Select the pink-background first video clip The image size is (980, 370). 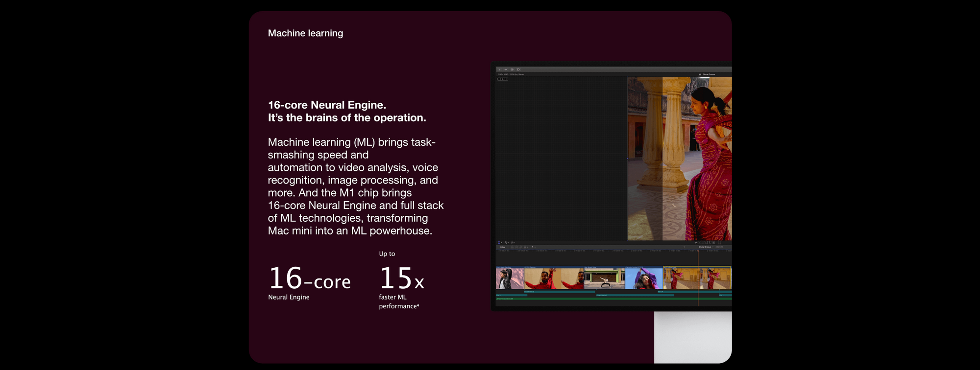point(510,278)
